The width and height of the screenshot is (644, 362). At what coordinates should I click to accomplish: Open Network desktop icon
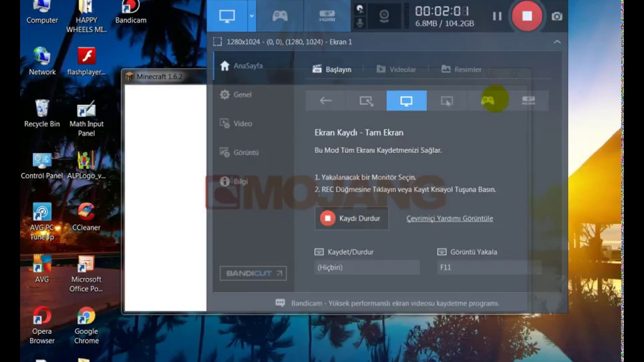tap(42, 61)
